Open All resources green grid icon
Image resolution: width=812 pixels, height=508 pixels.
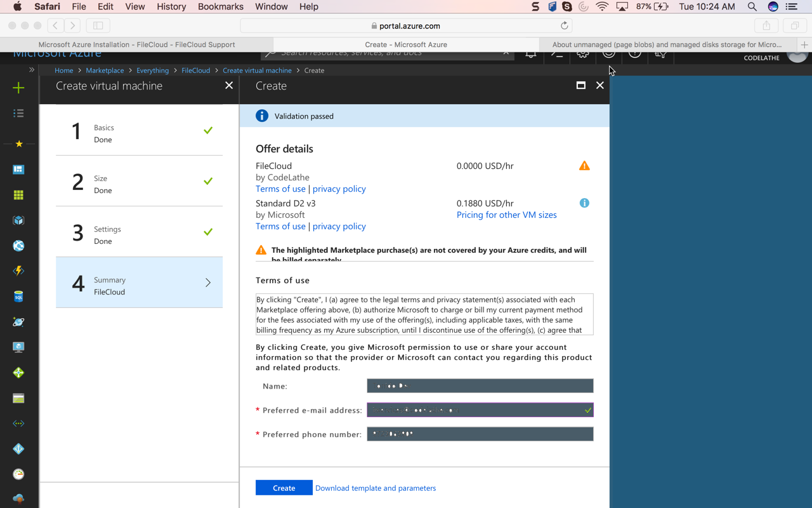tap(18, 195)
